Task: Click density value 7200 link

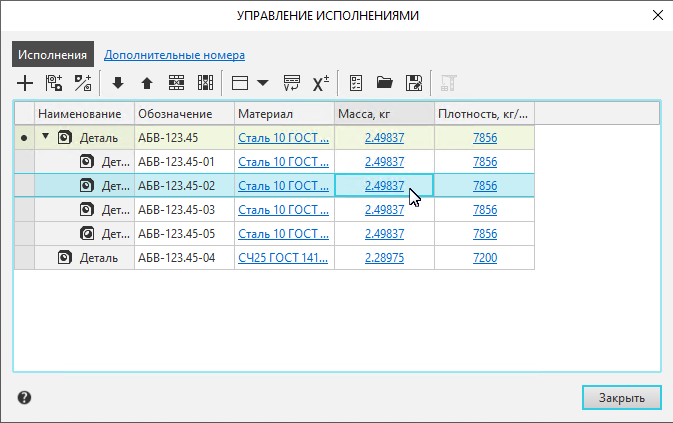Action: coord(484,257)
